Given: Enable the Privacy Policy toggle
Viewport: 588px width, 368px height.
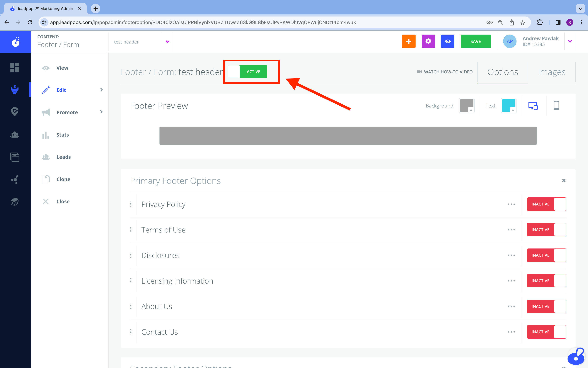Looking at the screenshot, I should coord(546,204).
